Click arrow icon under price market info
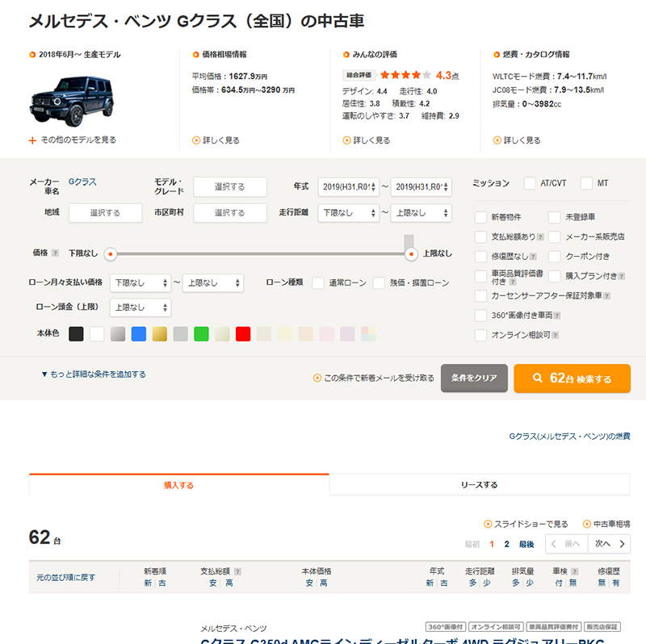646x644 pixels. (x=196, y=140)
